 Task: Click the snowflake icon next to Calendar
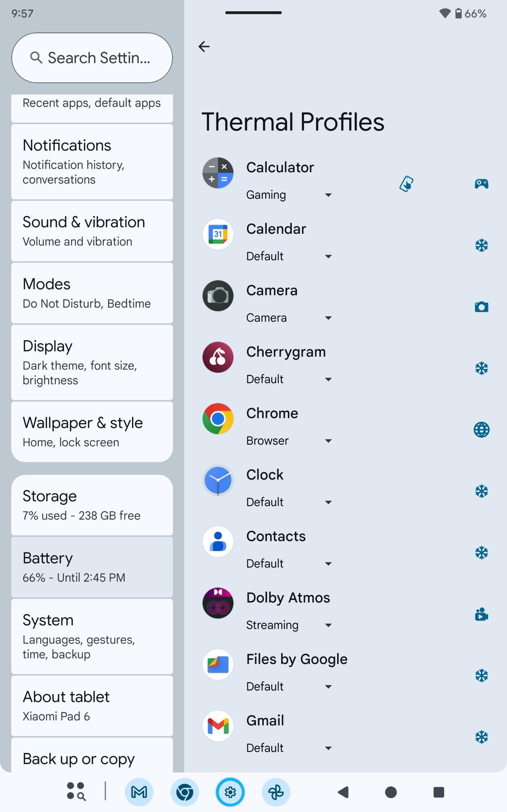(x=481, y=245)
